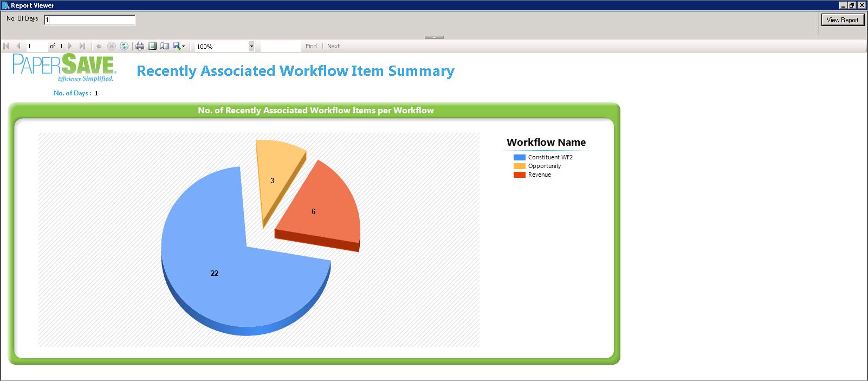Switch to print layout view
The width and height of the screenshot is (868, 381).
pyautogui.click(x=152, y=46)
